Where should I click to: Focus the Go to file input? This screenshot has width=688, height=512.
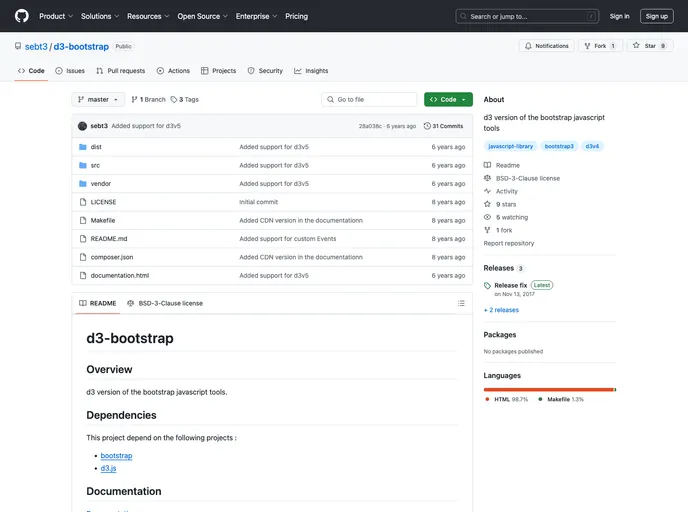(369, 100)
